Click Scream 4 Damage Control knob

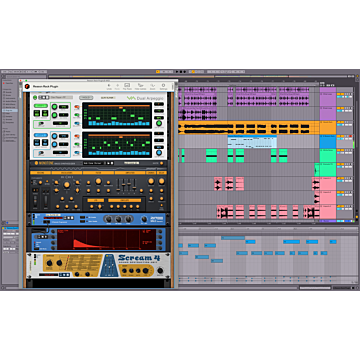[49, 263]
